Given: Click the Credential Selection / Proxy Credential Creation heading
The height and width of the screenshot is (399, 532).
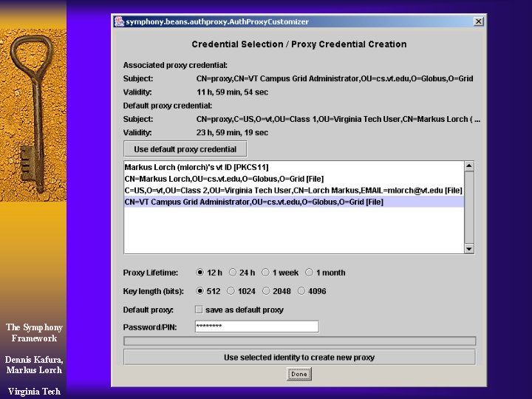Looking at the screenshot, I should click(299, 44).
